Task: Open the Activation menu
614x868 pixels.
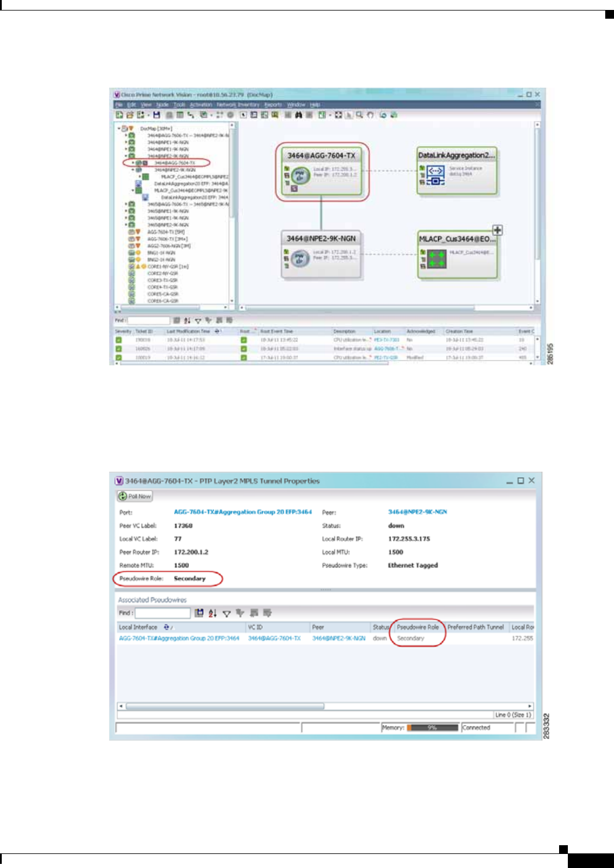Action: point(200,105)
